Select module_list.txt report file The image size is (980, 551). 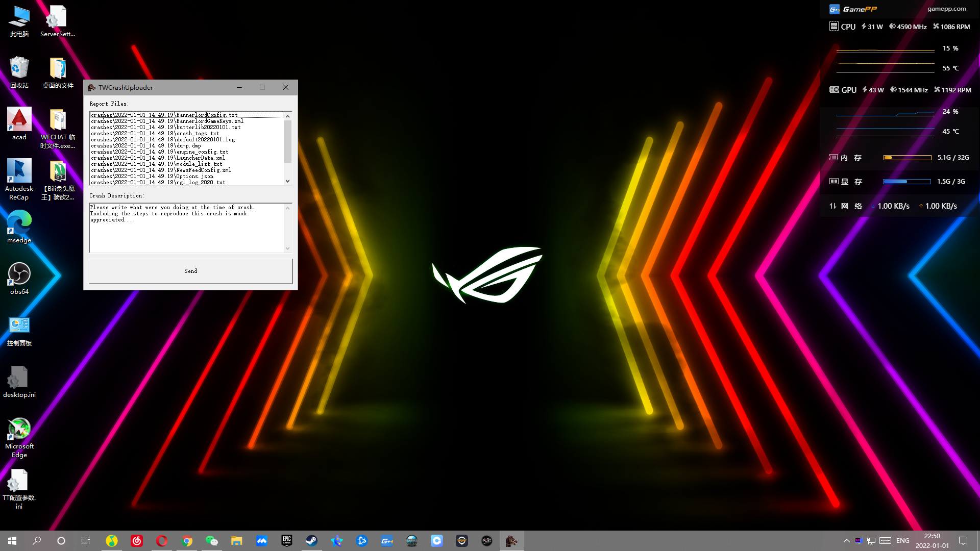tap(186, 164)
